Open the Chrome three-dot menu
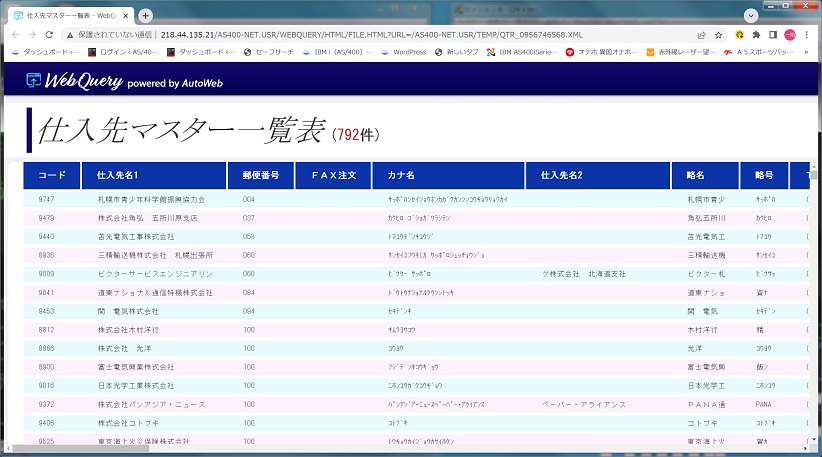822x457 pixels. (x=808, y=34)
